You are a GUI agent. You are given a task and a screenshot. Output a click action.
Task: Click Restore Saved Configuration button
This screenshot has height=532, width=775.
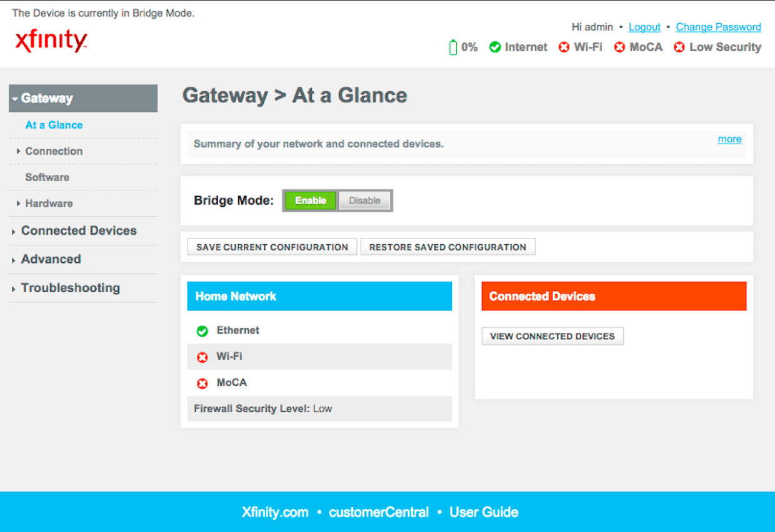pyautogui.click(x=447, y=247)
